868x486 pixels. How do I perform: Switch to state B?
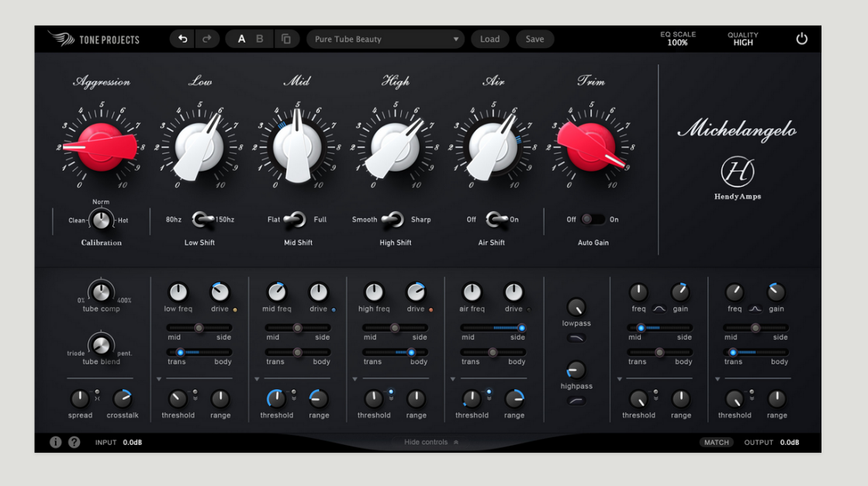(260, 39)
